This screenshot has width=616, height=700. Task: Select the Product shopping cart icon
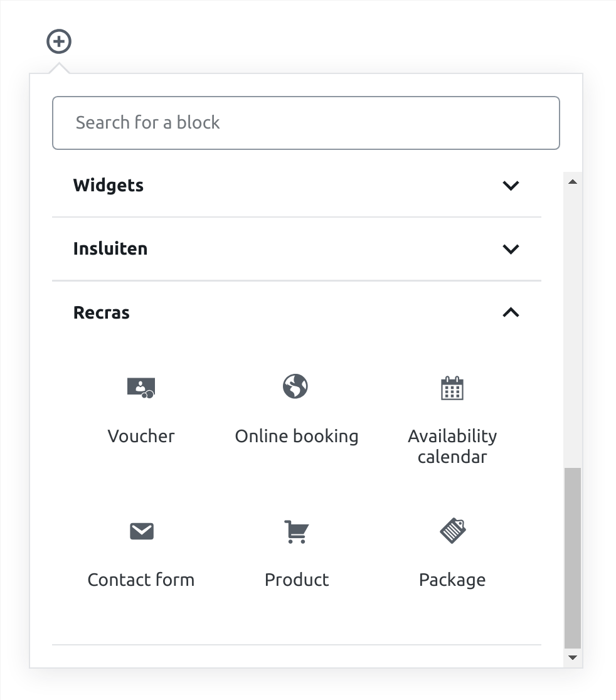coord(296,532)
